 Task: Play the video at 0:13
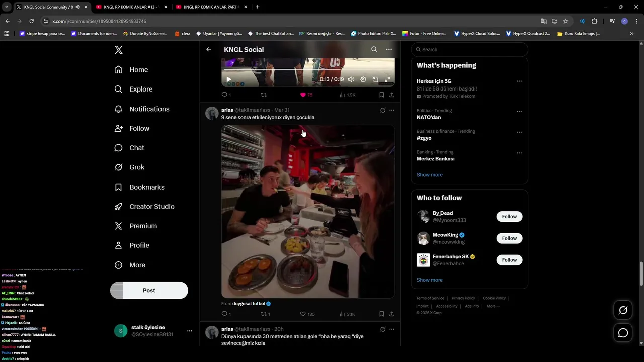(x=228, y=79)
